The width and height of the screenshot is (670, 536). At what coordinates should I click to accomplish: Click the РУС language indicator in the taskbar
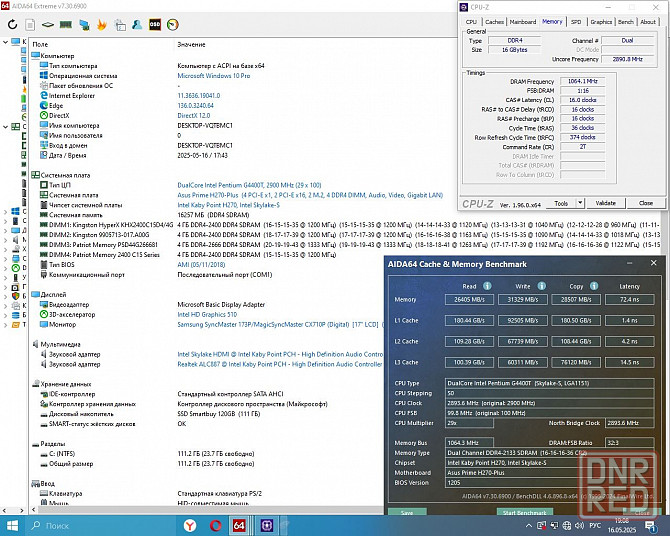pos(595,525)
